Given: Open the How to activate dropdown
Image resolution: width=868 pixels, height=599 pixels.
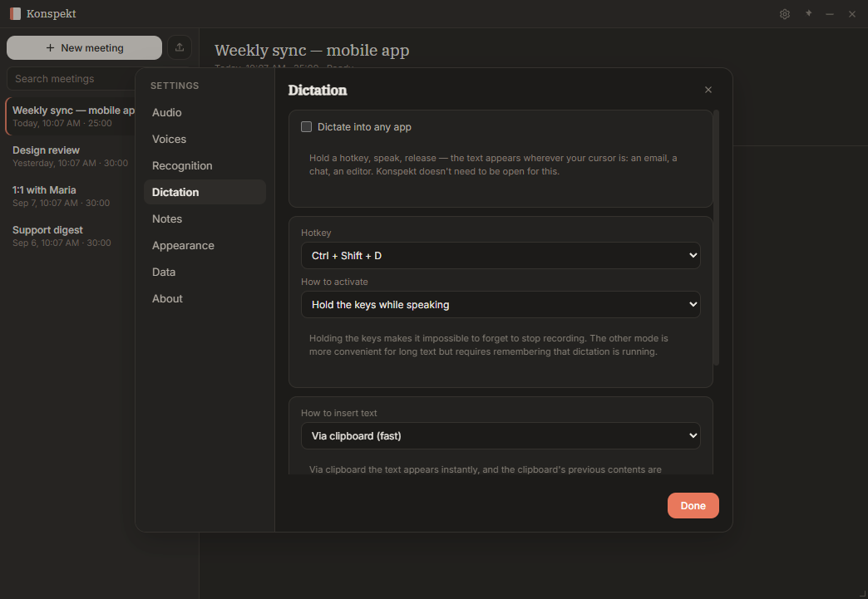Looking at the screenshot, I should [501, 305].
